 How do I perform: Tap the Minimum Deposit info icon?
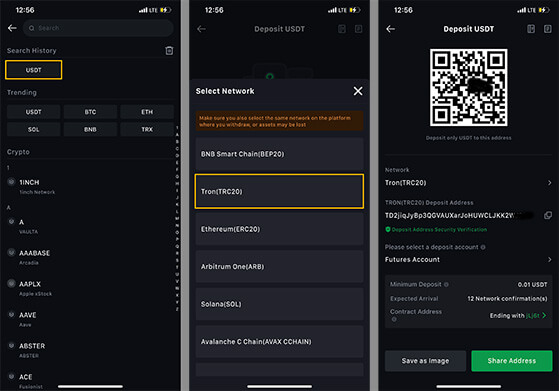(446, 284)
